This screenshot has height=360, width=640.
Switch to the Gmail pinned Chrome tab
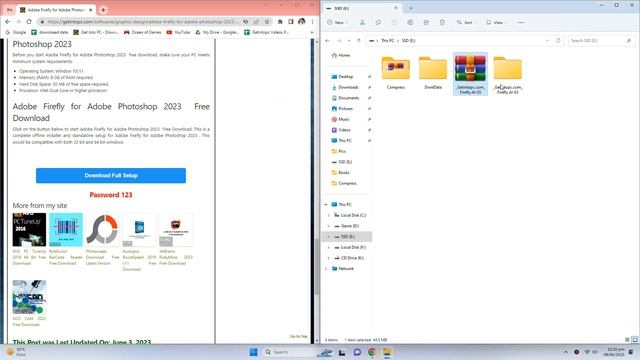[x=9, y=9]
